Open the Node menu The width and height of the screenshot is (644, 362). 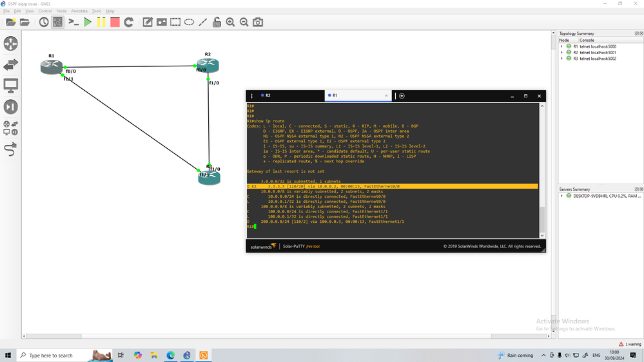click(x=61, y=11)
